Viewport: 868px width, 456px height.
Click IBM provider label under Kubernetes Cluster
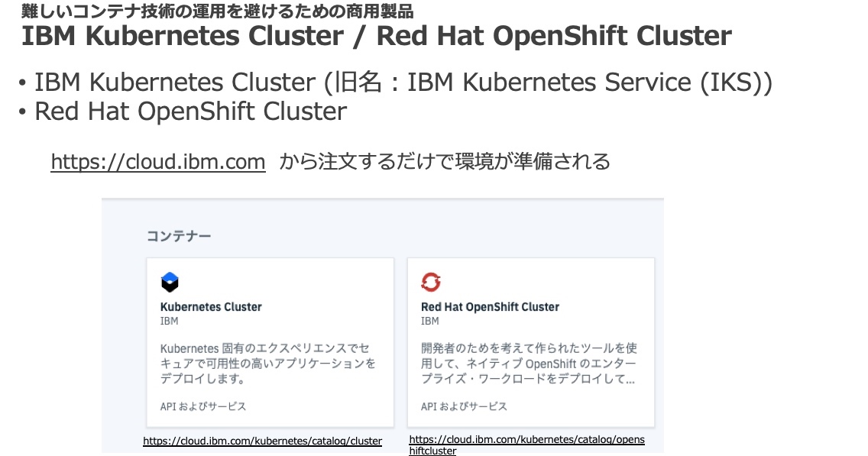click(170, 321)
